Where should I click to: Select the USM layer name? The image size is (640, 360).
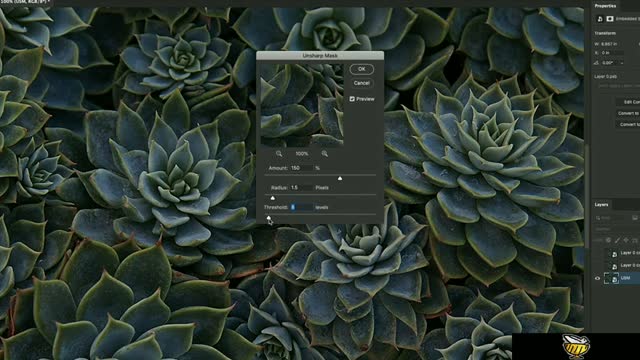[x=625, y=278]
